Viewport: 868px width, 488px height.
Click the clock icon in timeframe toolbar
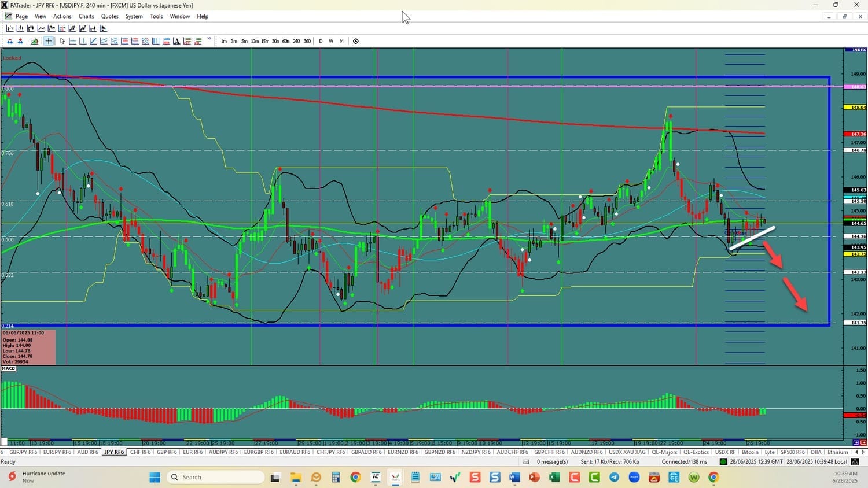[356, 41]
